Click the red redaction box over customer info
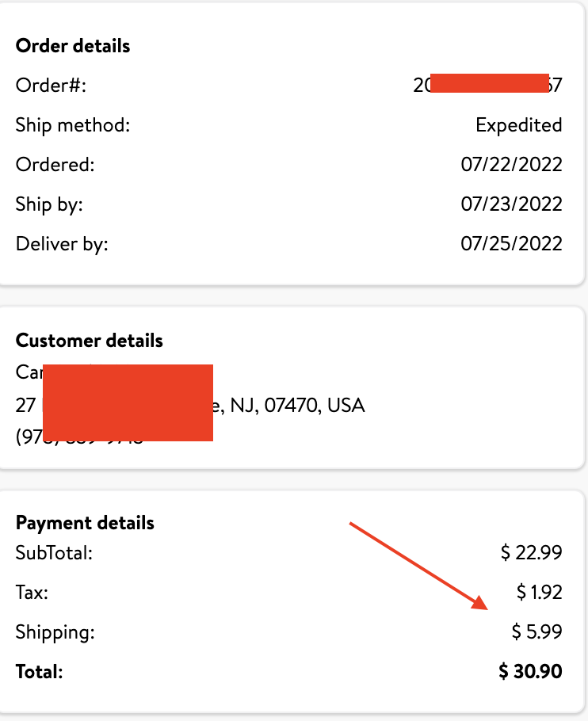 pos(128,402)
